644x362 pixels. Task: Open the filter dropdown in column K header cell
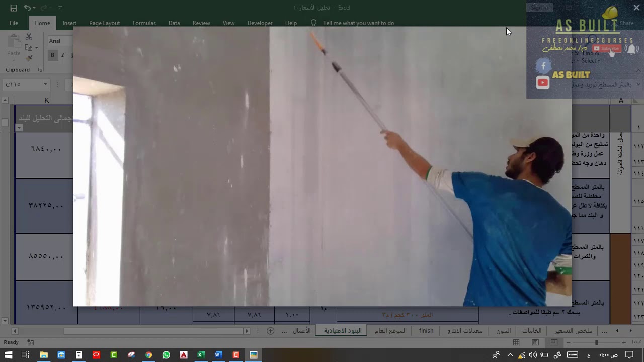(x=19, y=128)
